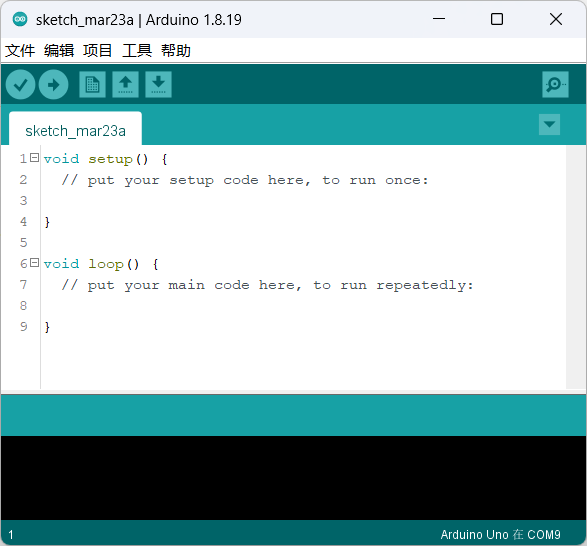Click the closing brace on line 4

pyautogui.click(x=47, y=222)
